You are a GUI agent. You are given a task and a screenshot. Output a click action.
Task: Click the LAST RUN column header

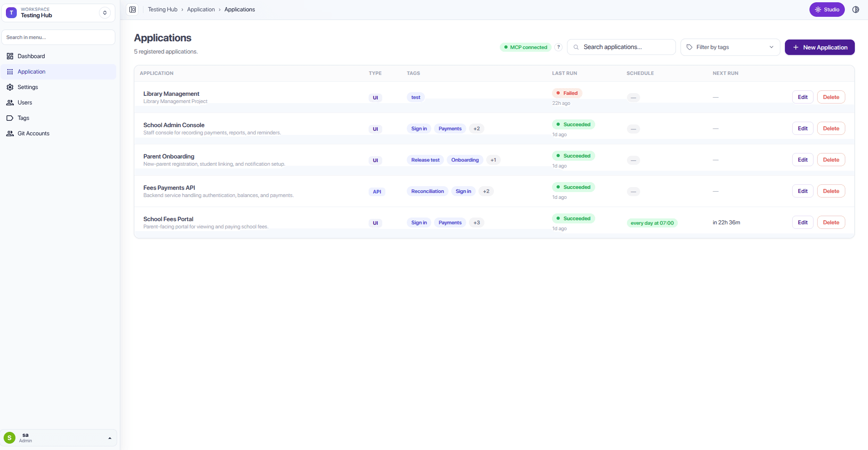pyautogui.click(x=564, y=73)
